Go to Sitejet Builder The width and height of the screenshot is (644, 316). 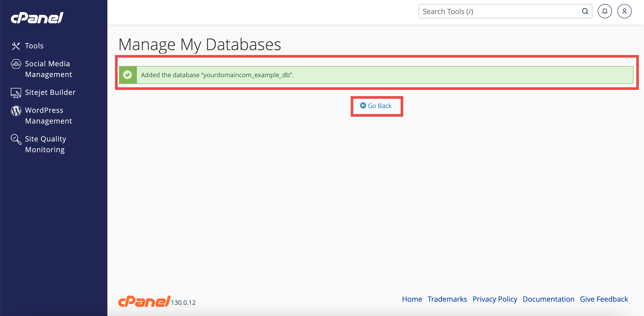50,93
